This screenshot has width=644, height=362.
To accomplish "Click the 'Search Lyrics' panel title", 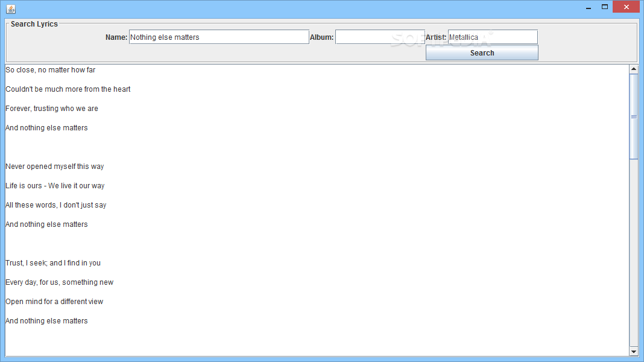I will (x=34, y=24).
